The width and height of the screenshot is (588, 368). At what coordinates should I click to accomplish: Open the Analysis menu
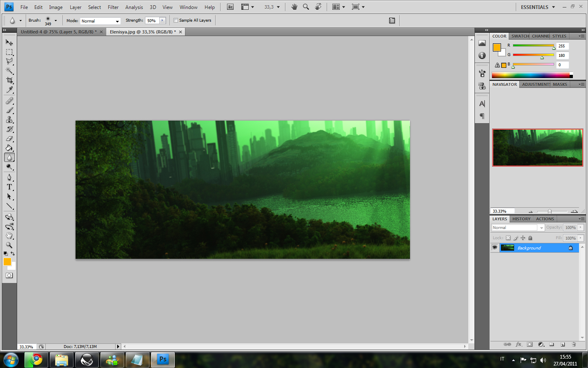[x=134, y=7]
